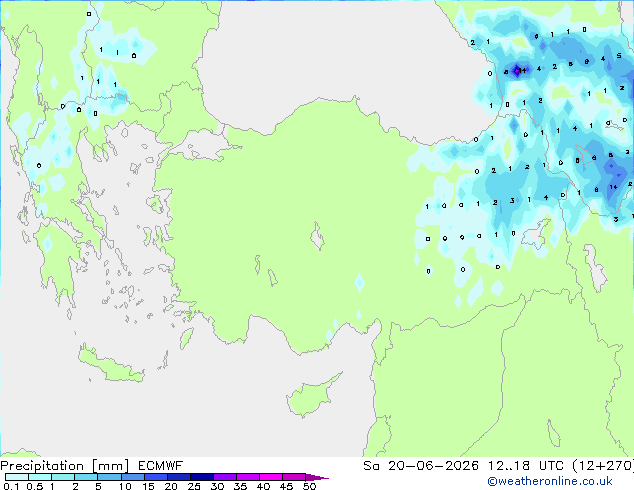
Task: Click the 'Precipitation' title text
Action: point(42,466)
